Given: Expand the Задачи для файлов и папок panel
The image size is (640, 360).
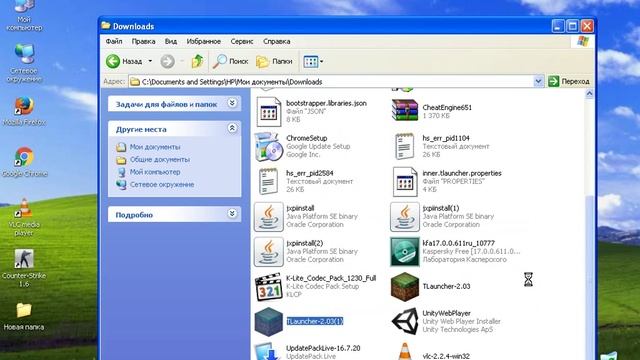Looking at the screenshot, I should pos(232,103).
